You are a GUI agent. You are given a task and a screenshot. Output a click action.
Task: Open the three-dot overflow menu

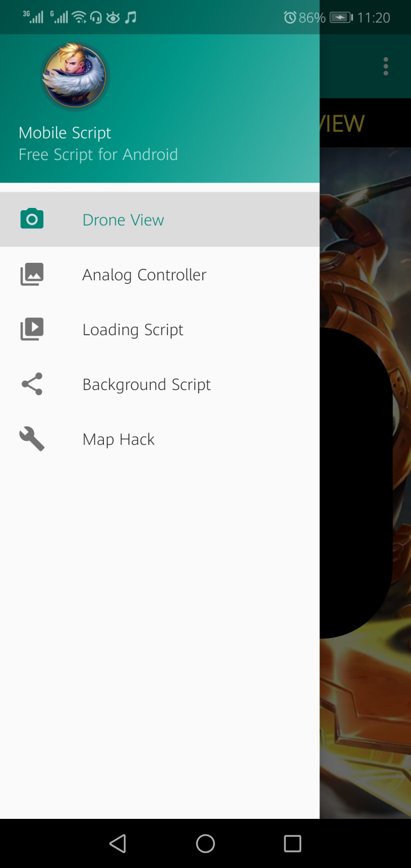coord(386,66)
